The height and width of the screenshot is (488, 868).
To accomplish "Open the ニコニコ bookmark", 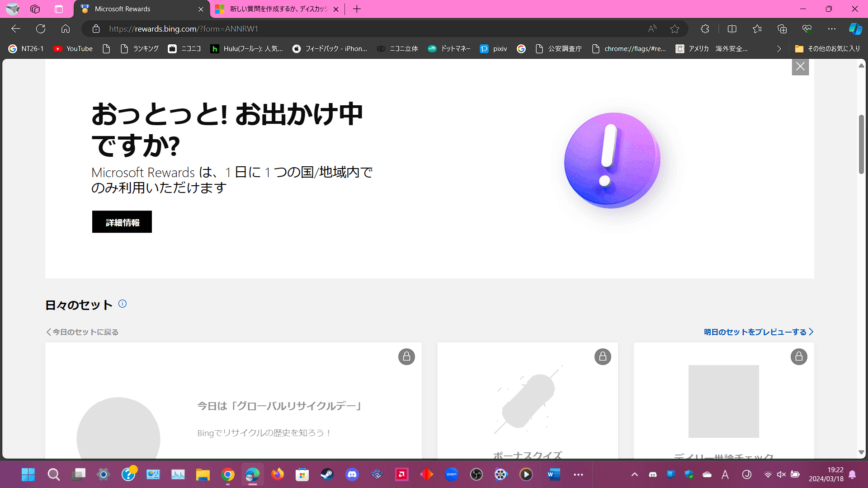I will [184, 49].
